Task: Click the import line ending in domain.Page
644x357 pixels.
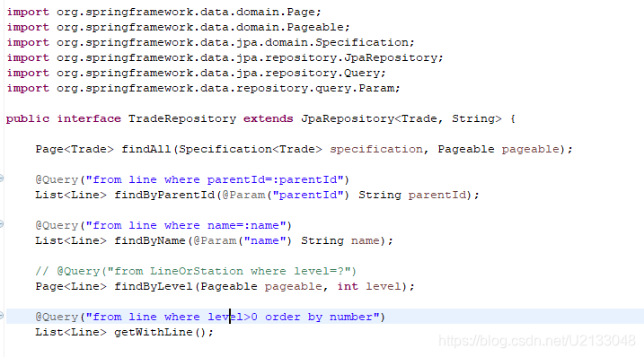Action: point(163,12)
